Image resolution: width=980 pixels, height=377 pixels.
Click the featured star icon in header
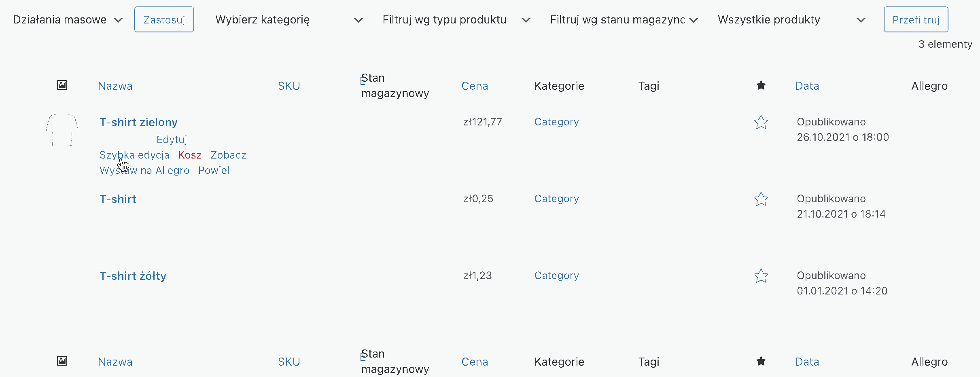761,85
